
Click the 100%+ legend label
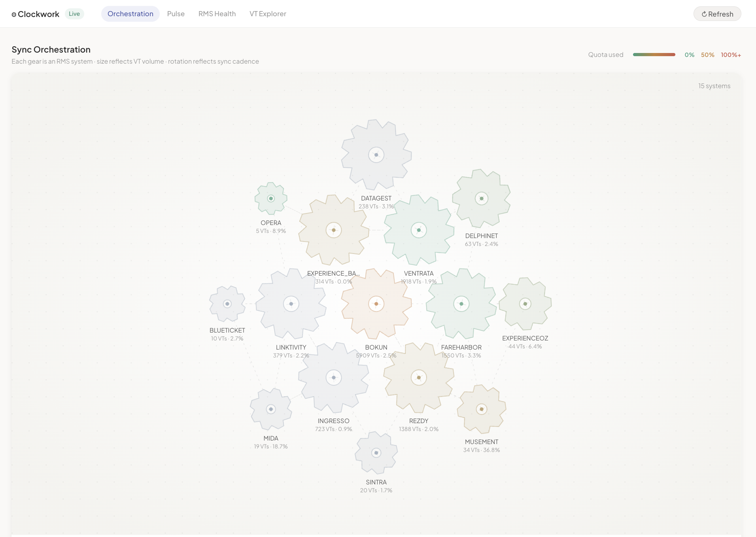(731, 55)
